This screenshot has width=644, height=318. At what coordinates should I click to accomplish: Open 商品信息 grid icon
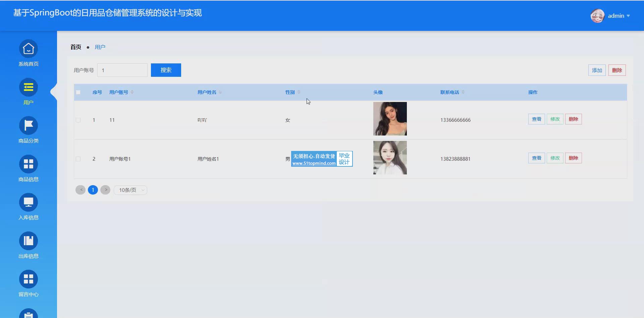tap(29, 164)
